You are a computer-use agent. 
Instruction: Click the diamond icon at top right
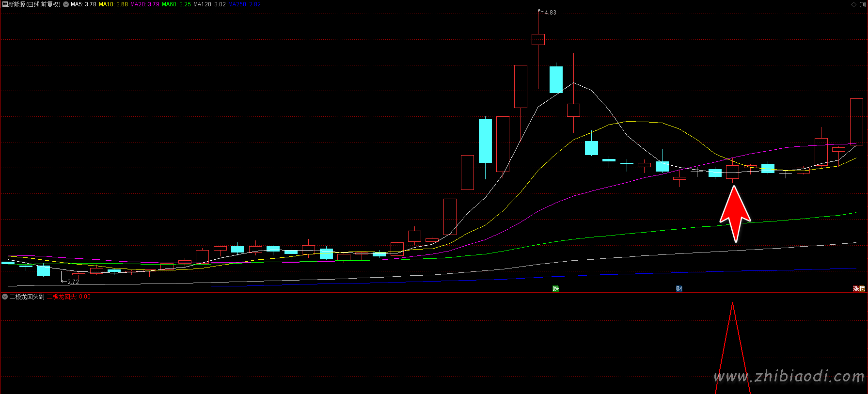pos(853,4)
